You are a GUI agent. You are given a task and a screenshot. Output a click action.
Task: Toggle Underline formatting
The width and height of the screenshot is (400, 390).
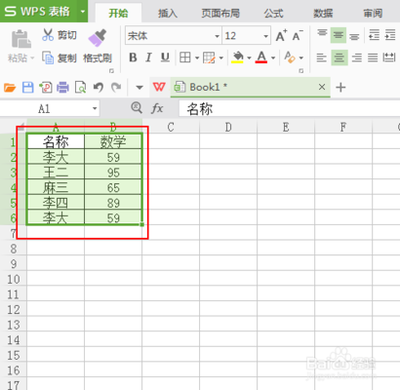click(x=165, y=58)
